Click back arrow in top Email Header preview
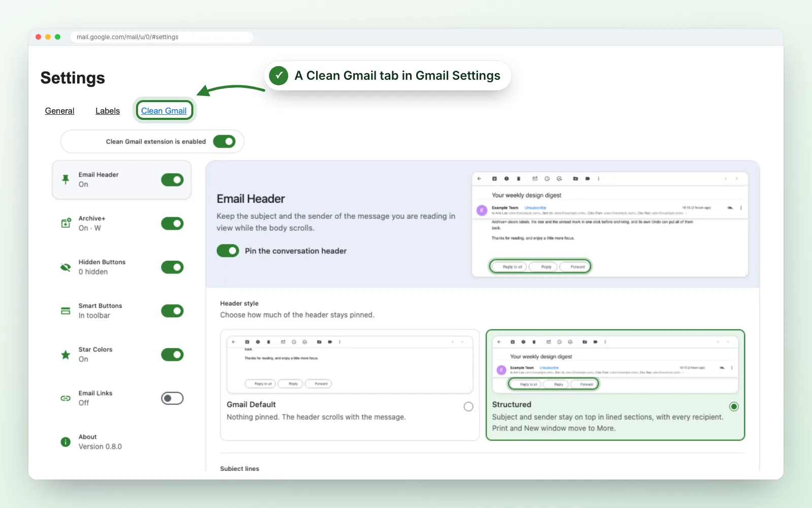The height and width of the screenshot is (508, 812). (479, 179)
